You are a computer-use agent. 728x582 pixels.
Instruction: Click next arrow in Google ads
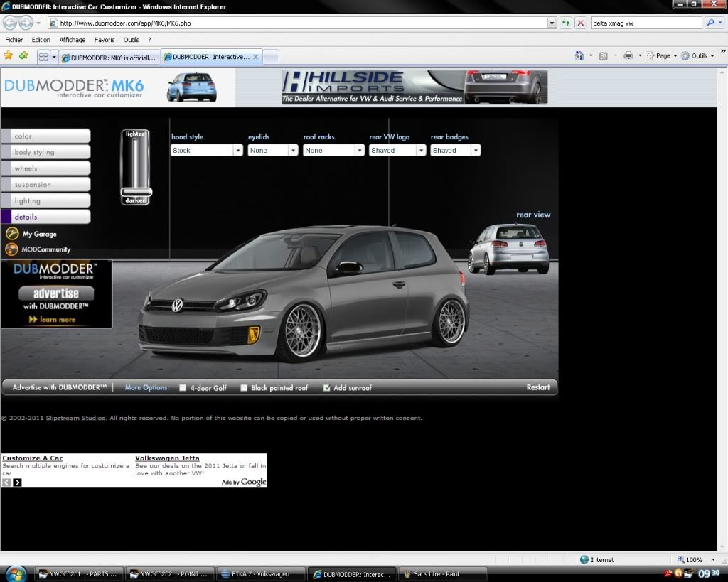click(17, 483)
